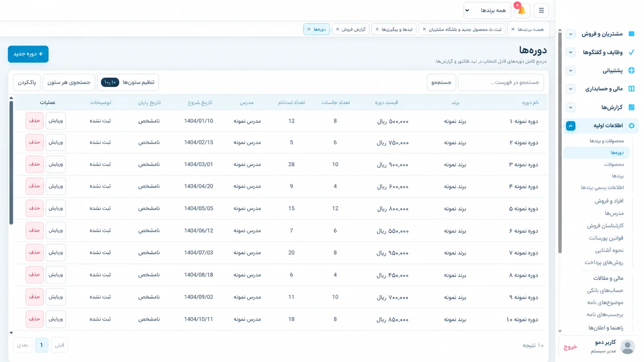This screenshot has height=362, width=644.
Task: Close the لیدها و پیگیری‌ها tab
Action: click(377, 29)
